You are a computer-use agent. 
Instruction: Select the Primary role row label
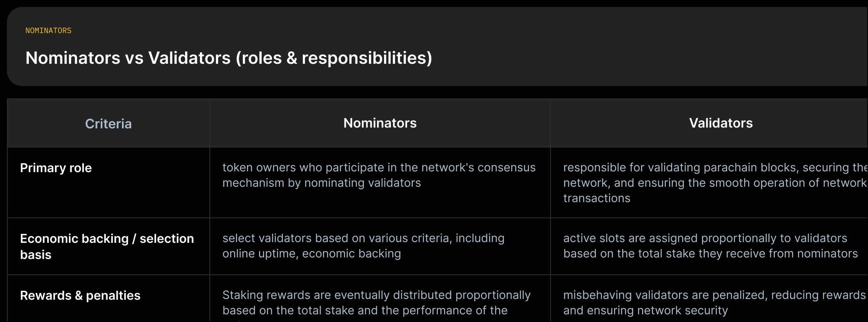click(56, 168)
